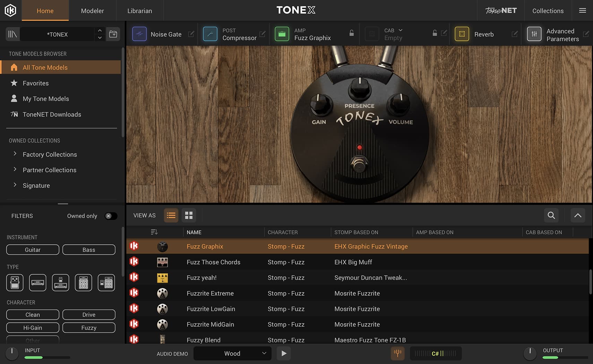Screen dimensions: 593x364
Task: Toggle the Owned only filter switch
Action: click(111, 216)
